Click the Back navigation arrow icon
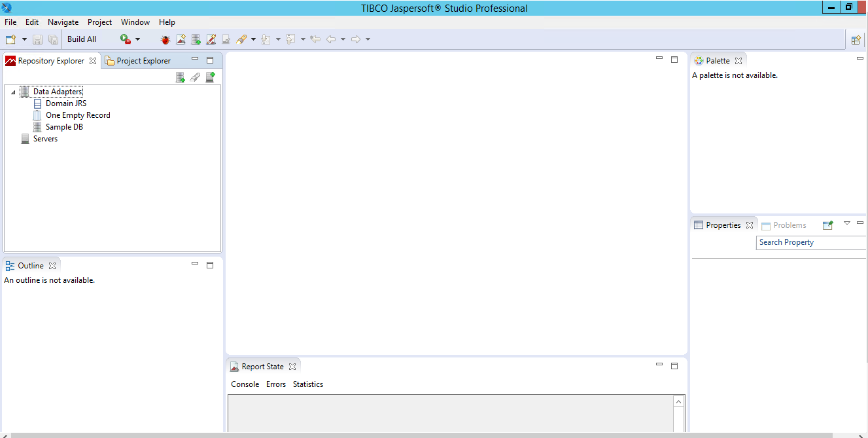The image size is (868, 438). (331, 39)
